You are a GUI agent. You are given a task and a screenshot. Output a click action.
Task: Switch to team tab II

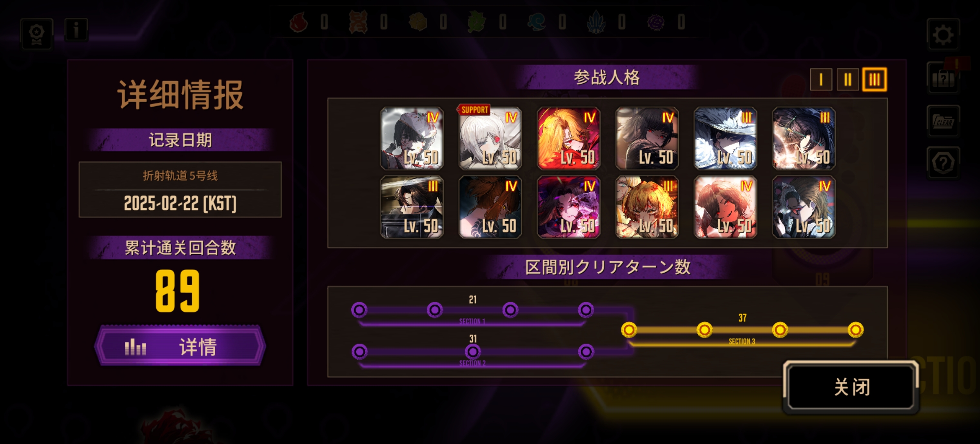[x=848, y=80]
